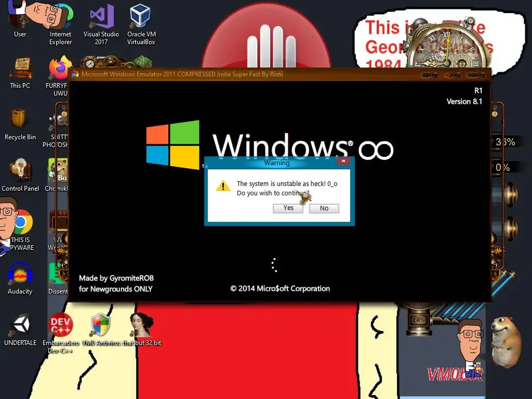This screenshot has width=532, height=399.
Task: Open the Firefox FURRYF UWU shortcut
Action: tap(58, 76)
